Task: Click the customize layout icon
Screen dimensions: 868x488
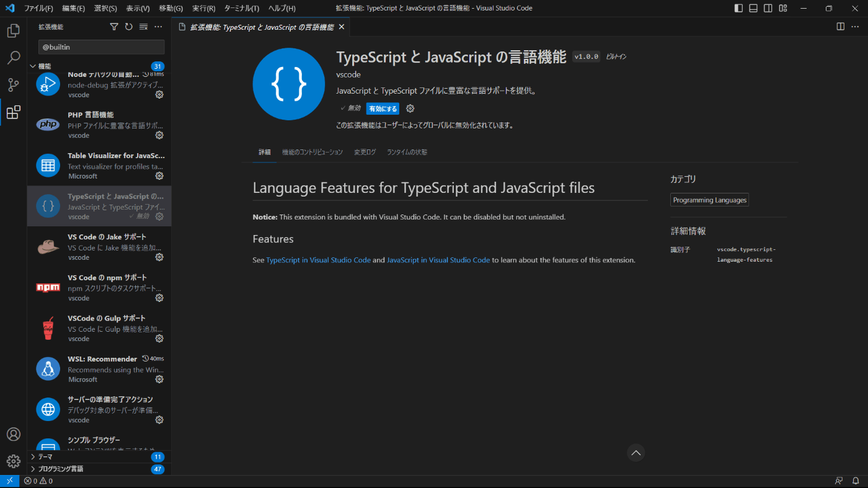Action: pyautogui.click(x=783, y=8)
